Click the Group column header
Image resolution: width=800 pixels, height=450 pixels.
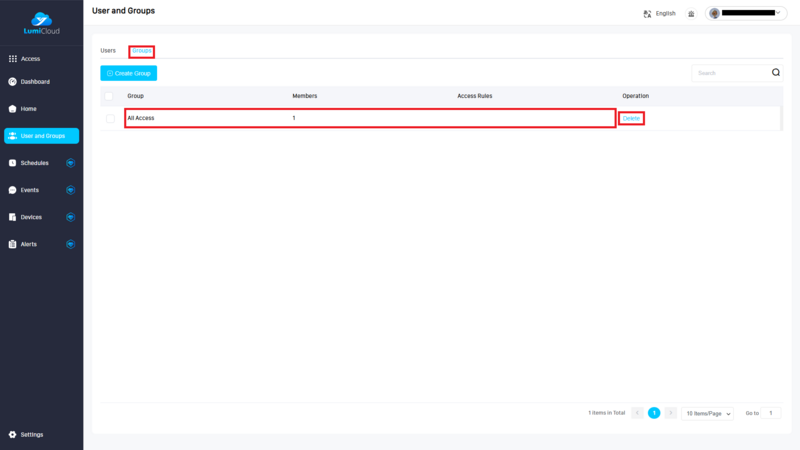(135, 96)
